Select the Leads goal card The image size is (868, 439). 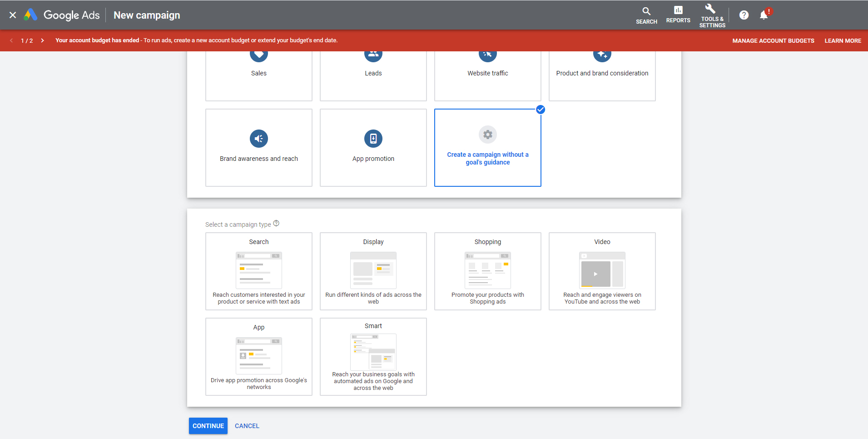373,76
